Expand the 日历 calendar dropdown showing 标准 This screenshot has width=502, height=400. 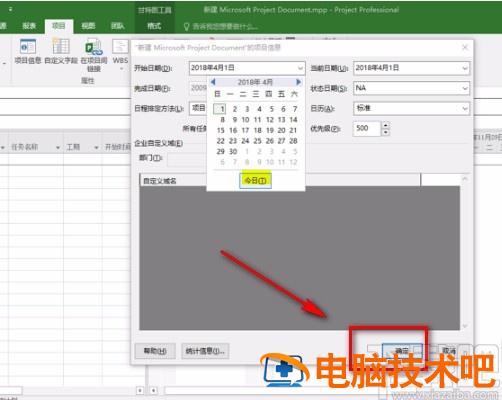(465, 108)
